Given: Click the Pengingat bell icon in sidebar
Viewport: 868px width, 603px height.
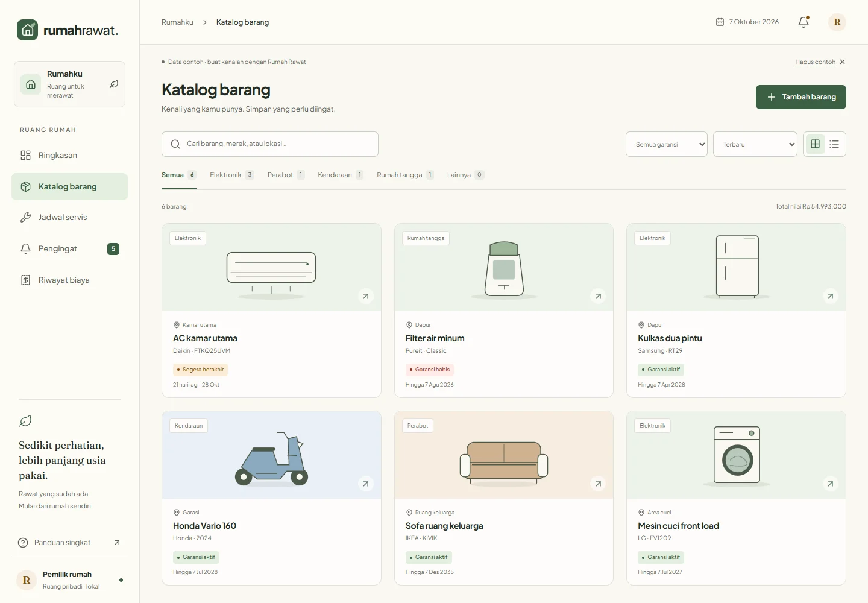Looking at the screenshot, I should (x=25, y=249).
